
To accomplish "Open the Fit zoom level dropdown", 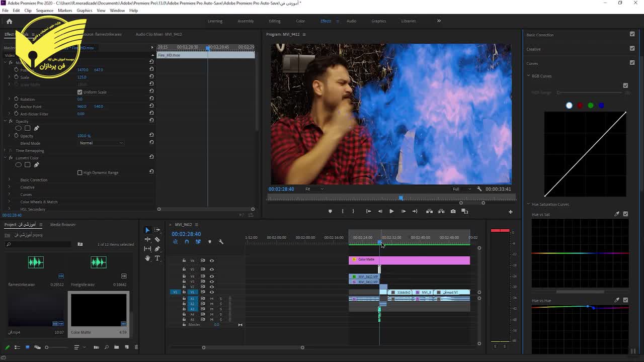I will (x=314, y=189).
